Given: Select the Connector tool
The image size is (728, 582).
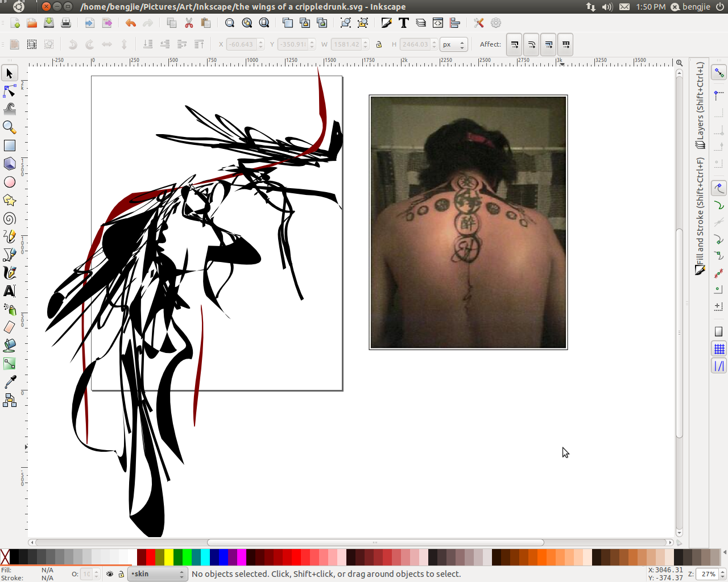Looking at the screenshot, I should click(x=10, y=400).
